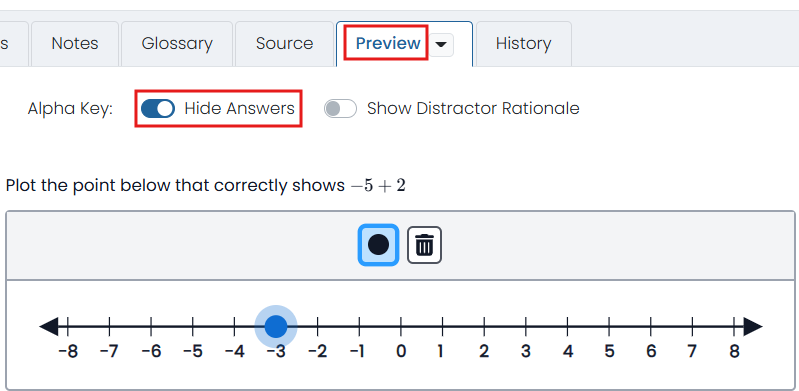Open the Preview tab dropdown arrow
Screen dimensions: 799x391
click(441, 44)
